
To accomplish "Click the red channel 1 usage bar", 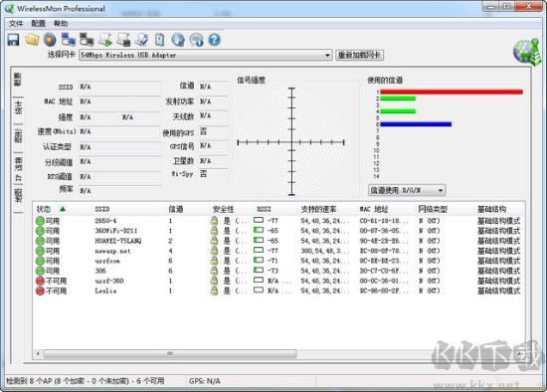I will 452,92.
